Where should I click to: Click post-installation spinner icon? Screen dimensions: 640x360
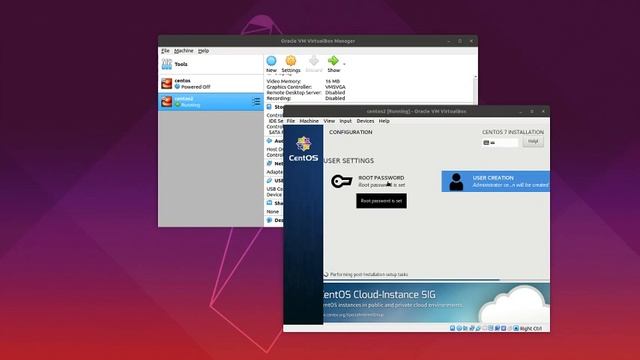pyautogui.click(x=326, y=274)
